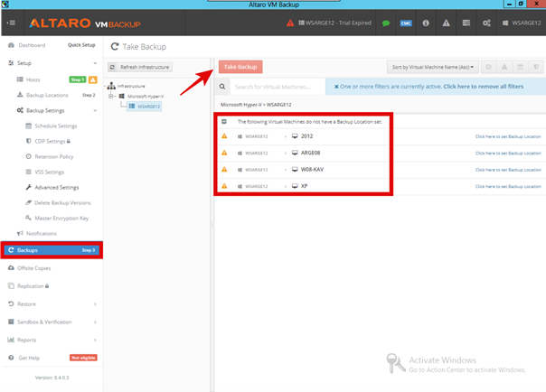Click the Not eligible badge
This screenshot has height=392, width=546.
click(83, 358)
